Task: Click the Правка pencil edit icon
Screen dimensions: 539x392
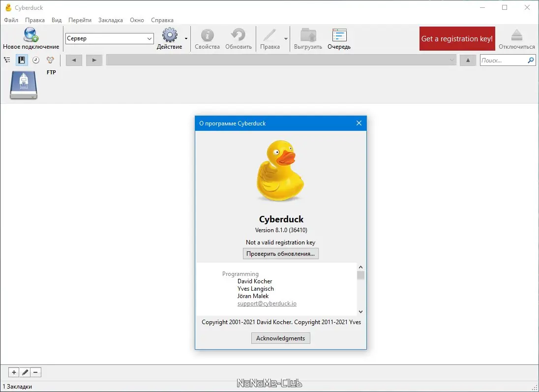Action: pyautogui.click(x=270, y=35)
